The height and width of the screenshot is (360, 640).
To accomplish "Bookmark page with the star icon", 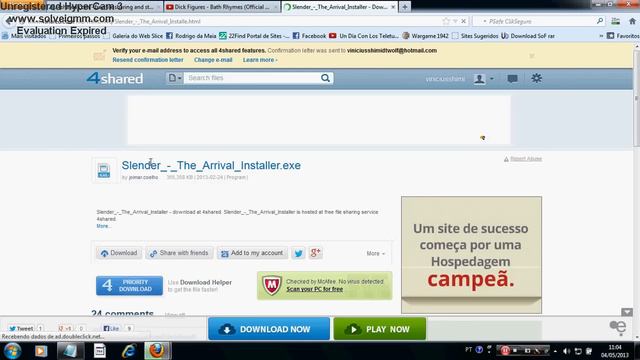I will point(446,21).
